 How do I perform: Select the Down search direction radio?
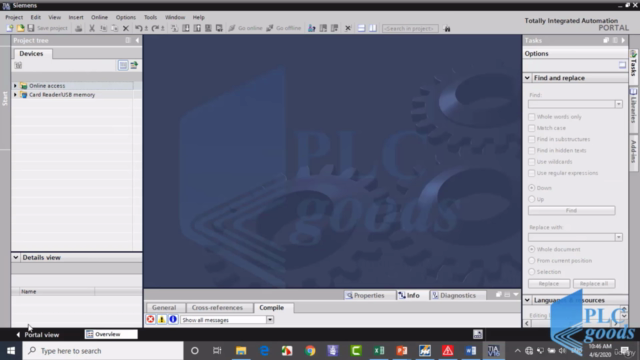tap(531, 188)
